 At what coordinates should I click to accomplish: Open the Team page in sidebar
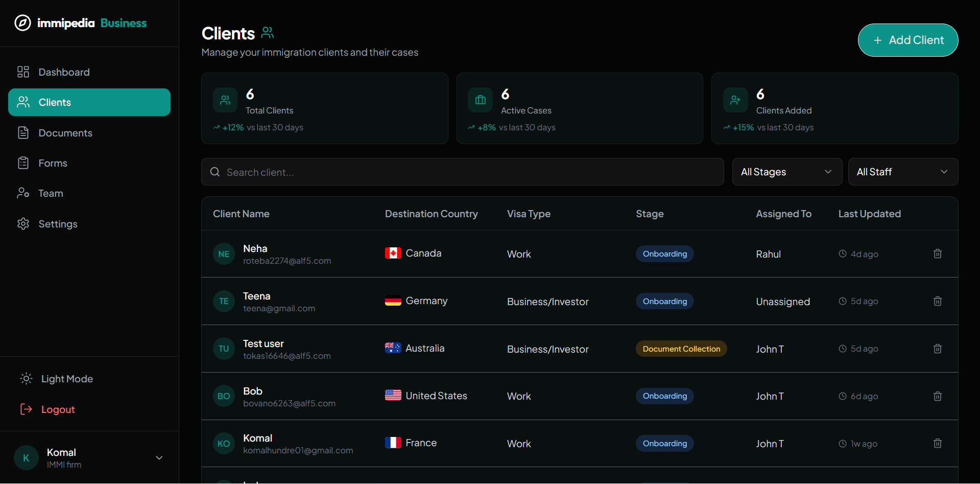[x=89, y=193]
